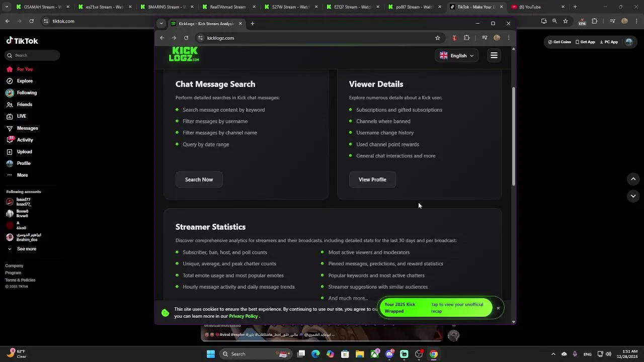Click install app icon in TikTok address bar
Viewport: 644px width, 362px height.
click(544, 21)
